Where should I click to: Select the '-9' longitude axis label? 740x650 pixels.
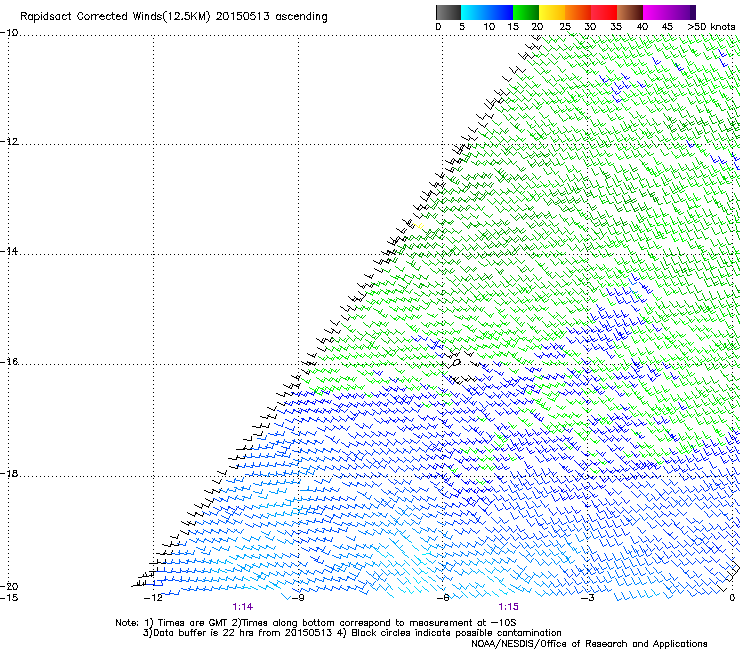[297, 598]
